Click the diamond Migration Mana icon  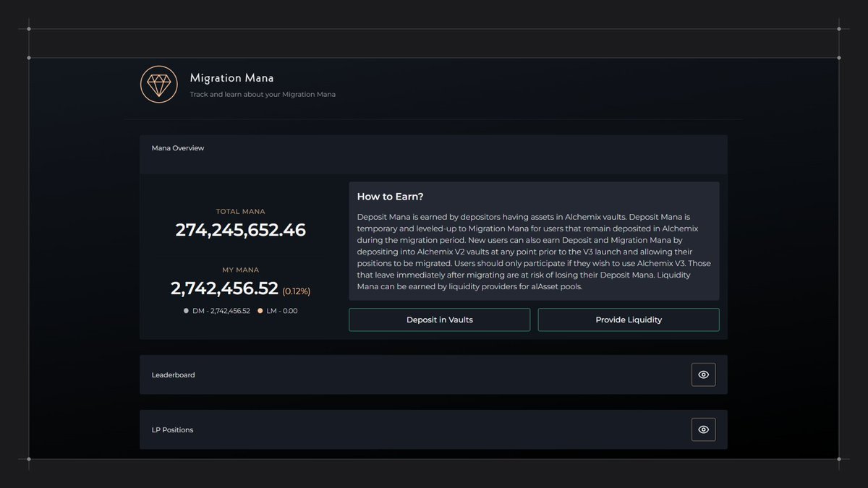pyautogui.click(x=158, y=84)
